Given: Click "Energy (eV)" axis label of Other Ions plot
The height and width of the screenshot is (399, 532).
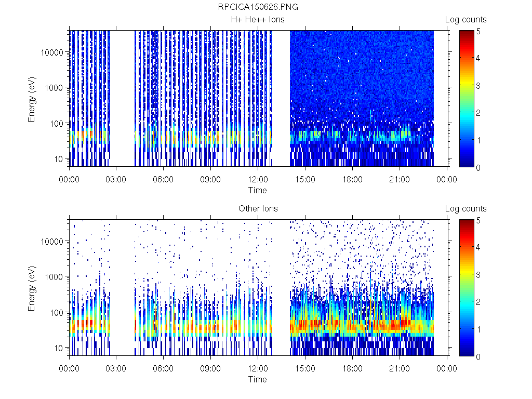Looking at the screenshot, I should (x=32, y=288).
